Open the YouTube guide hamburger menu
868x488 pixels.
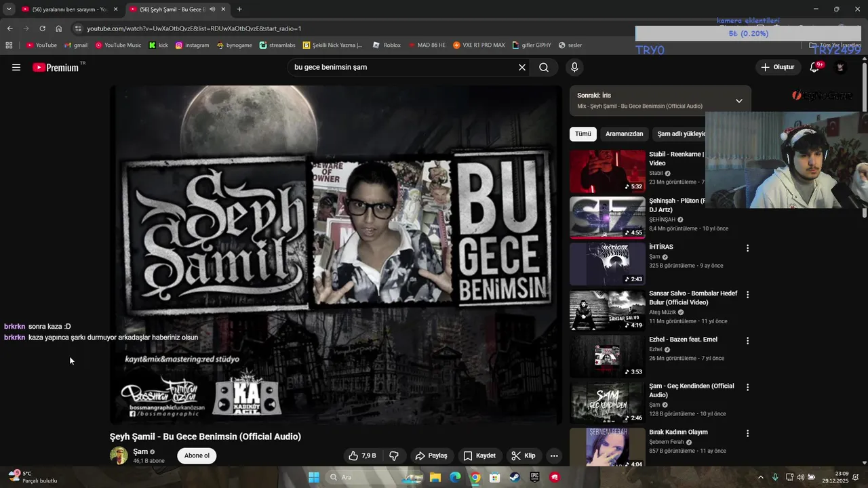[x=16, y=67]
